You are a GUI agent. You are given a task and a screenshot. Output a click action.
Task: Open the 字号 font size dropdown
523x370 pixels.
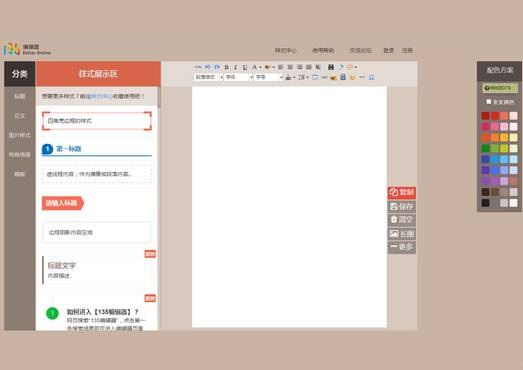coord(269,77)
